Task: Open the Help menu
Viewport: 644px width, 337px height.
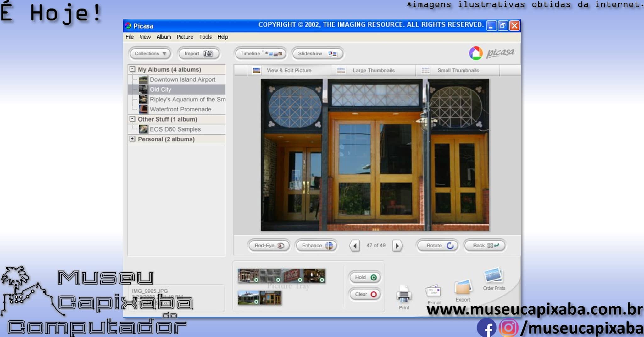Action: (x=223, y=37)
